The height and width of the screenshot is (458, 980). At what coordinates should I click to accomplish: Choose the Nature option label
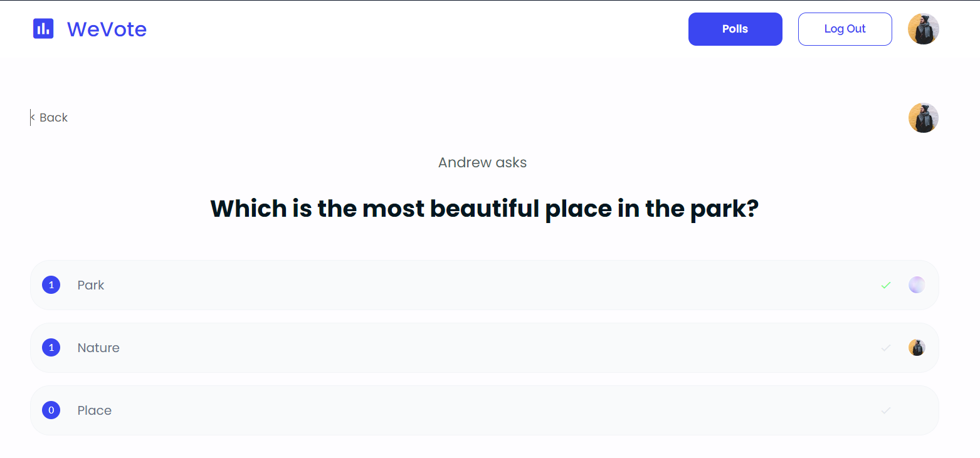(98, 348)
